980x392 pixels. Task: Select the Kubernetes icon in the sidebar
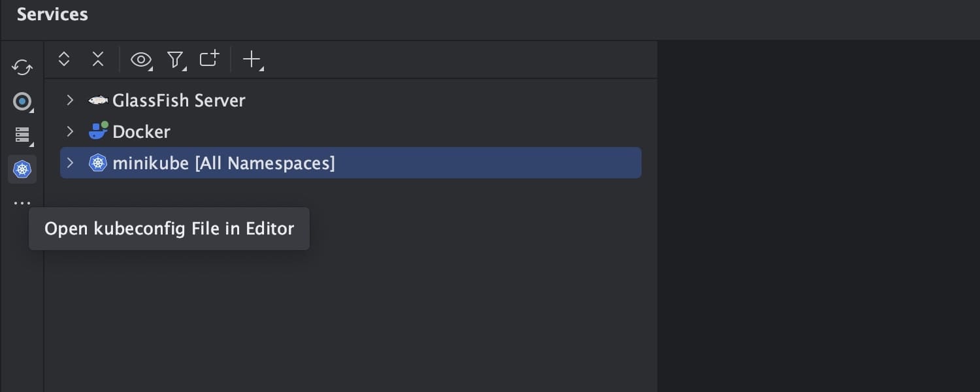click(x=22, y=169)
